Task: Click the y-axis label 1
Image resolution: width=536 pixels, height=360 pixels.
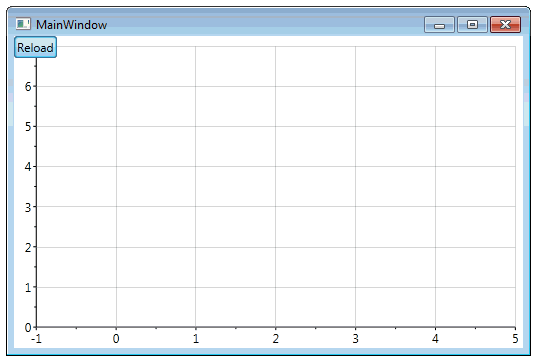Action: [28, 288]
